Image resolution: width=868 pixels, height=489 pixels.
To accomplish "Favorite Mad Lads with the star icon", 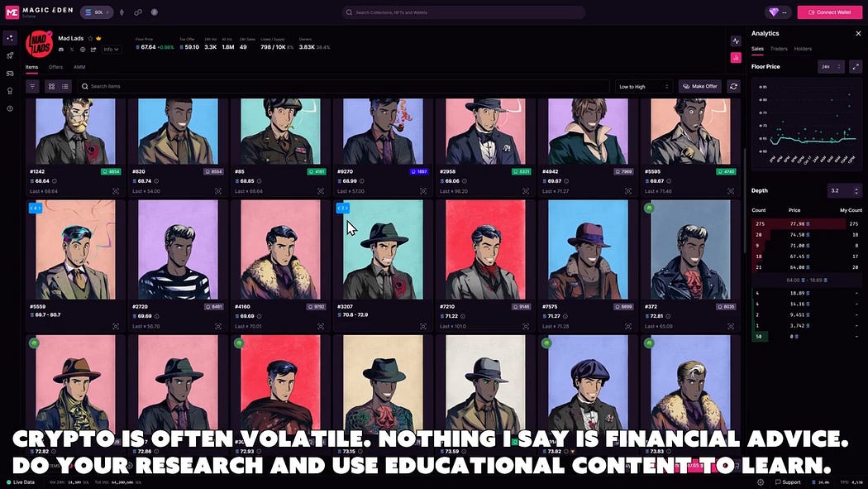I will 90,38.
